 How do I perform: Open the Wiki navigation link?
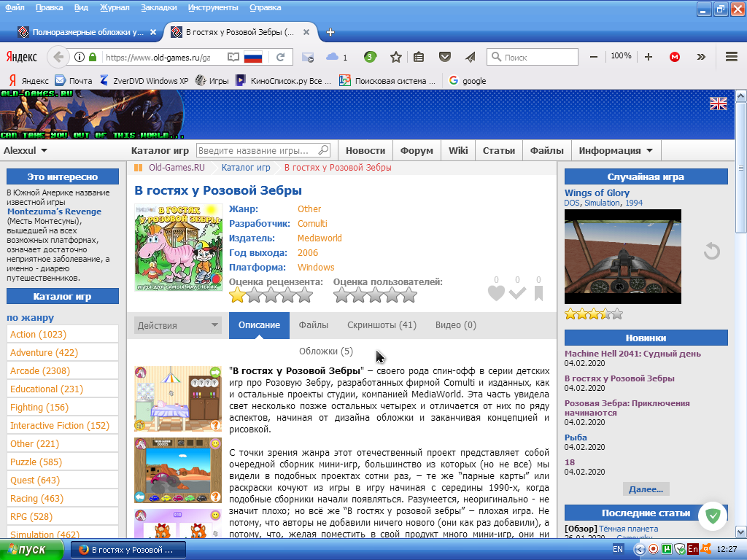click(x=458, y=150)
